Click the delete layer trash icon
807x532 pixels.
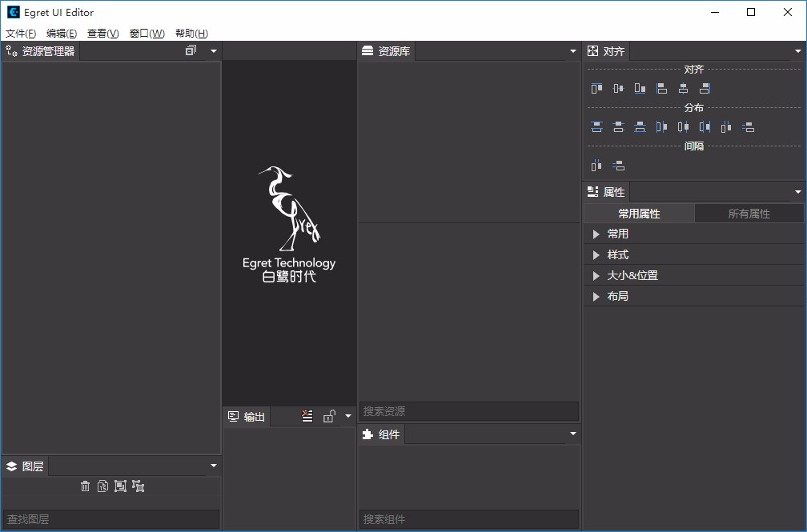(x=86, y=486)
